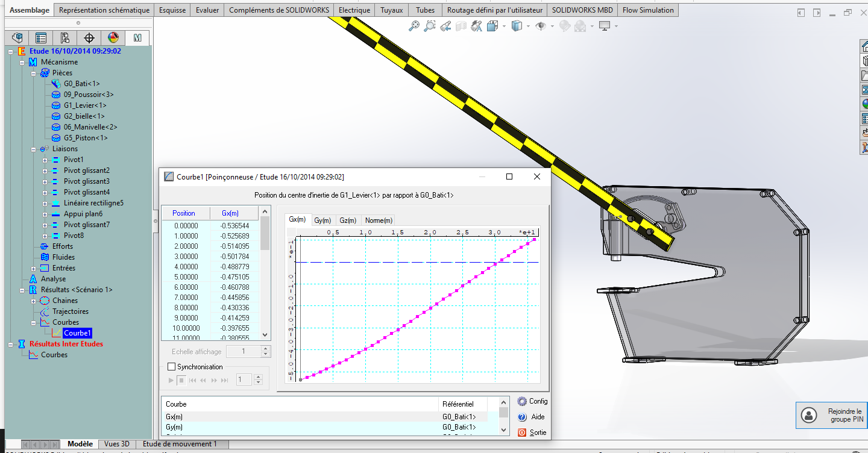Click the stop button under Synchronisation
This screenshot has height=453, width=868.
coord(181,380)
